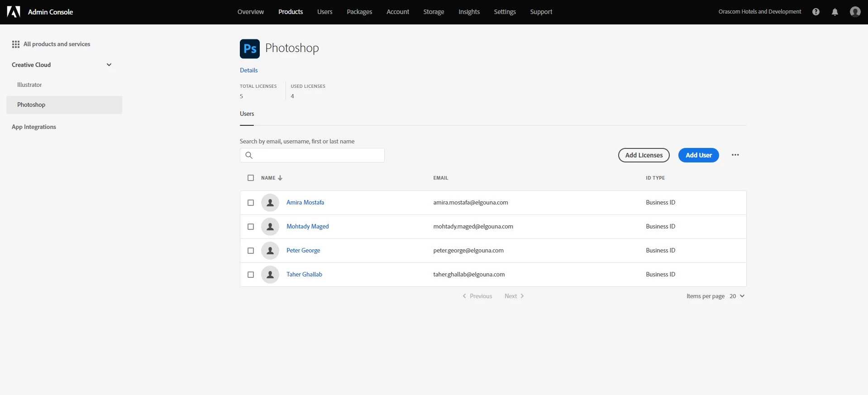Toggle the name sort arrow

point(280,178)
